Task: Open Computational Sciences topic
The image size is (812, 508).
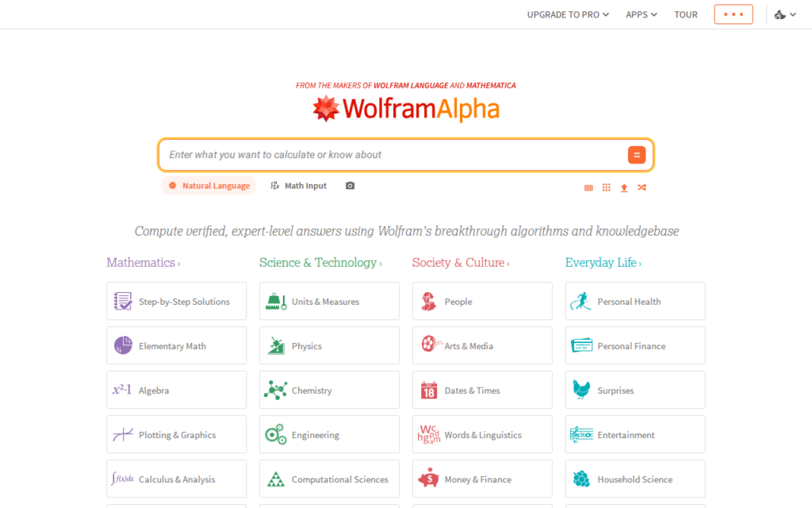Action: (329, 479)
